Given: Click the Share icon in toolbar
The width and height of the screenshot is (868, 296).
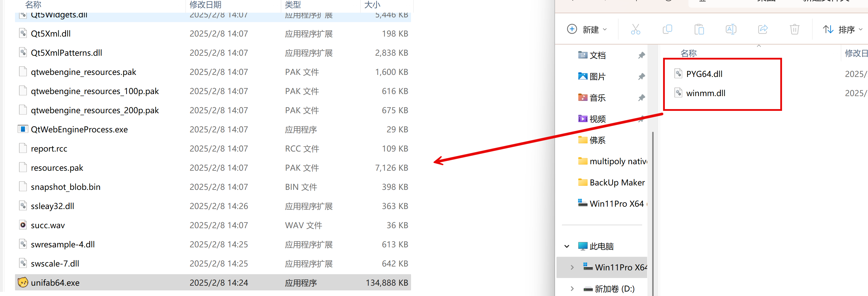Looking at the screenshot, I should 763,29.
